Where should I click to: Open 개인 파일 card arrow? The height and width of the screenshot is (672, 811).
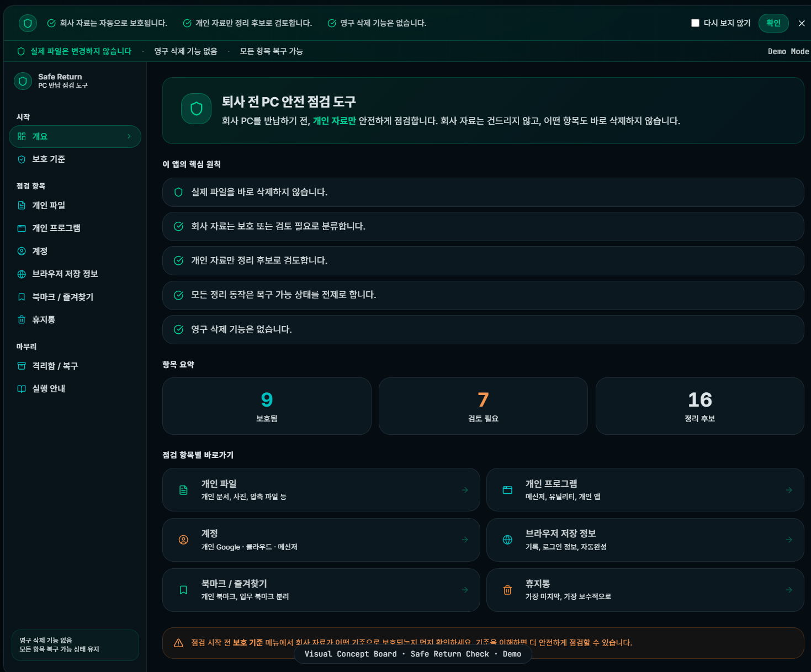point(465,490)
